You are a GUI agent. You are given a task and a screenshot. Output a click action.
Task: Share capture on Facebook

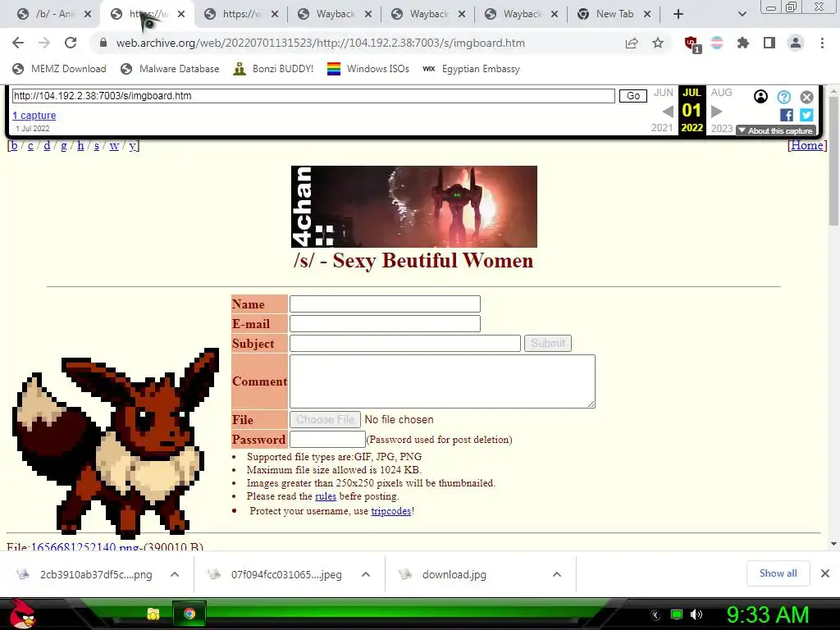pyautogui.click(x=787, y=115)
